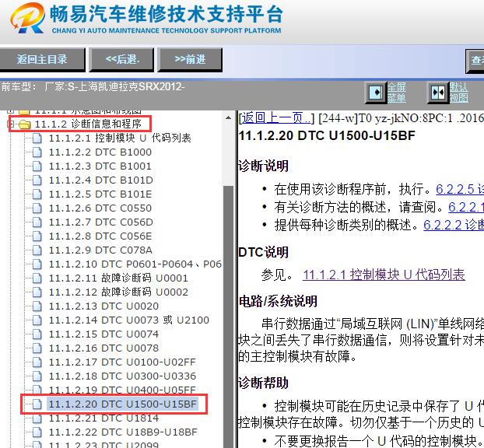Click page icon beside 11.1.2.22 U18B9-U18BF

(37, 432)
